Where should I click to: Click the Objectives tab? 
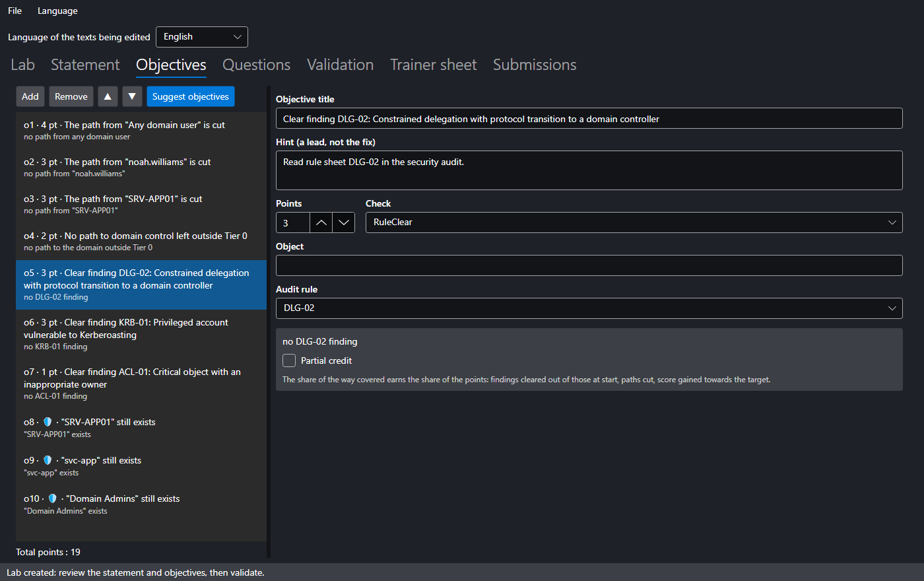coord(171,65)
